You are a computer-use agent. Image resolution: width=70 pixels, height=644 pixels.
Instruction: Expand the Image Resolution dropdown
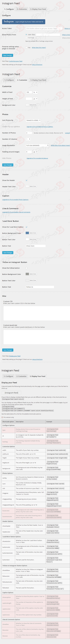[x=37, y=145]
